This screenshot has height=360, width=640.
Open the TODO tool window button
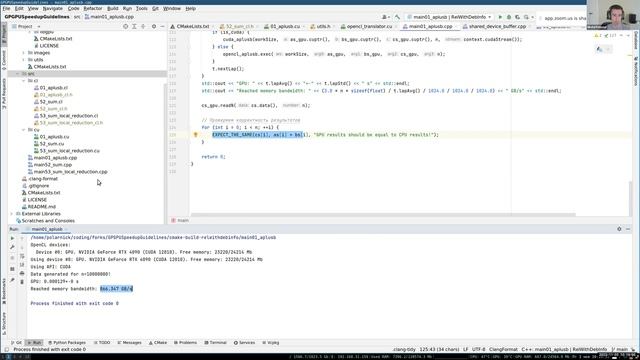click(x=102, y=343)
